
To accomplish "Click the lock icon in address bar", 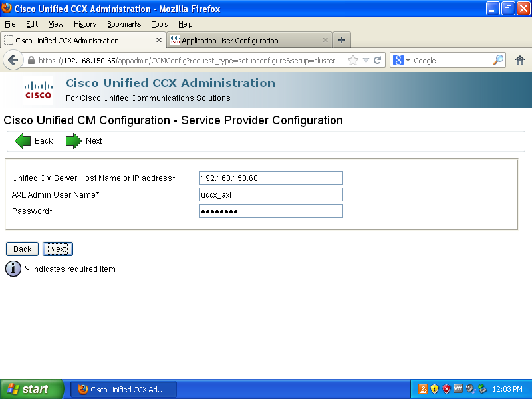I will 31,61.
